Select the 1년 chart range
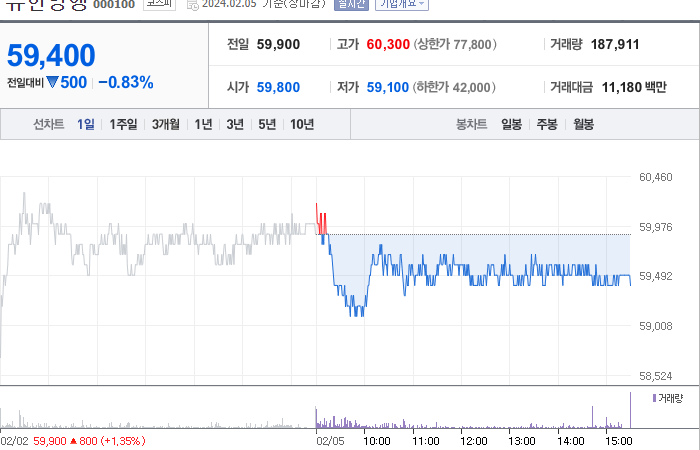 pyautogui.click(x=203, y=124)
